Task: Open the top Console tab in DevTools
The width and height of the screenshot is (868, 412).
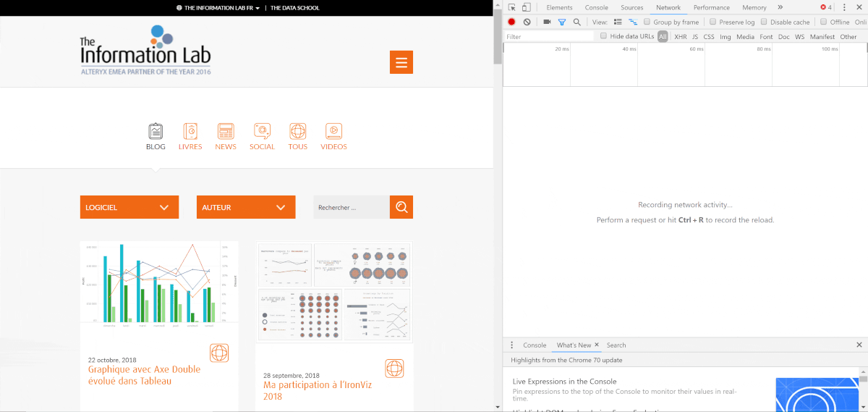Action: tap(597, 7)
